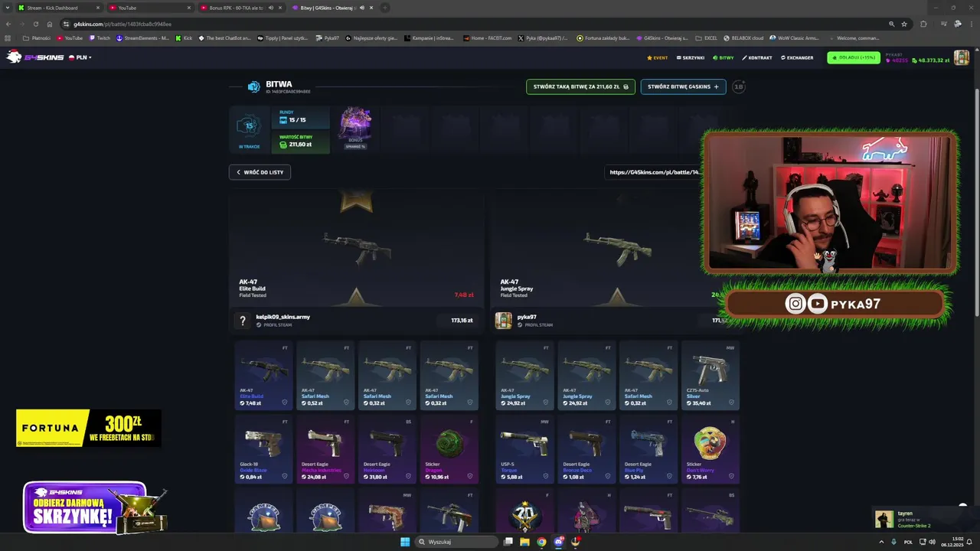
Task: Click the Instagram icon on the PYKA97 banner
Action: point(795,304)
